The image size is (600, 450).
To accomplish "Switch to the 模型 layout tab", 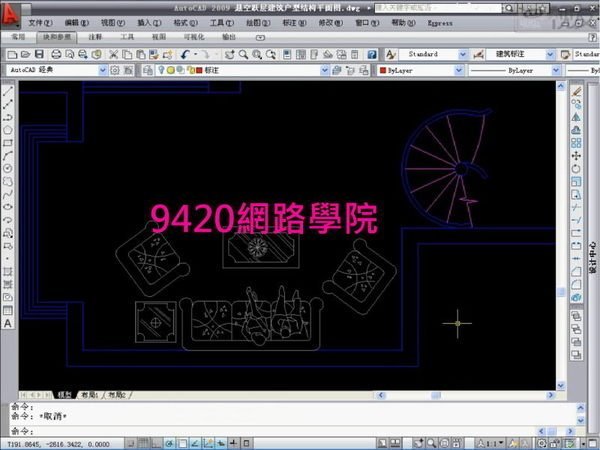I will pyautogui.click(x=64, y=395).
